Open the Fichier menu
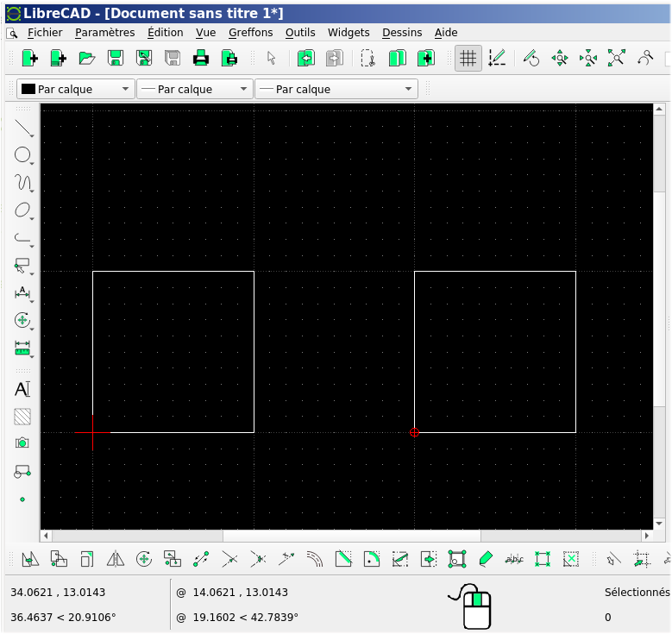 tap(45, 33)
